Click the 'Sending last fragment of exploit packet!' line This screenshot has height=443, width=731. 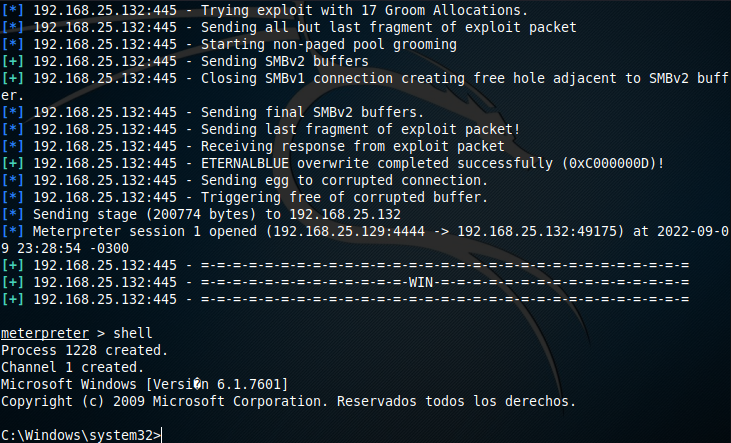click(261, 129)
